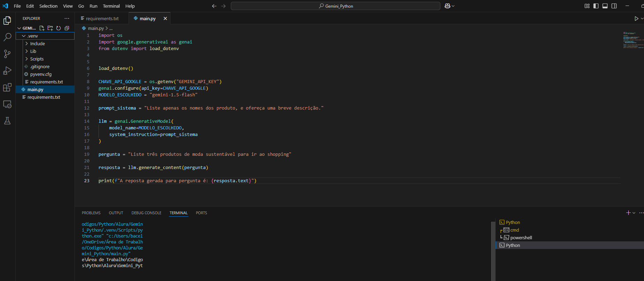Switch to the DEBUG CONSOLE tab
The height and width of the screenshot is (281, 644).
146,213
